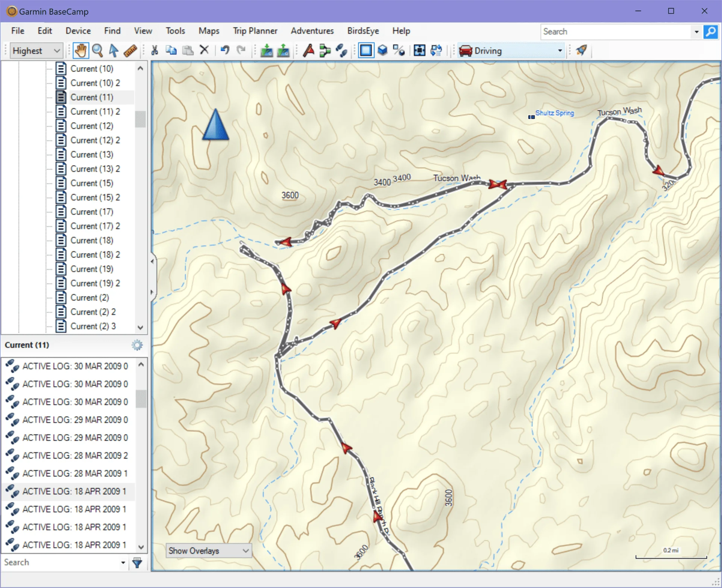This screenshot has width=722, height=588.
Task: Select the New Waypoint flag tool
Action: pos(309,50)
